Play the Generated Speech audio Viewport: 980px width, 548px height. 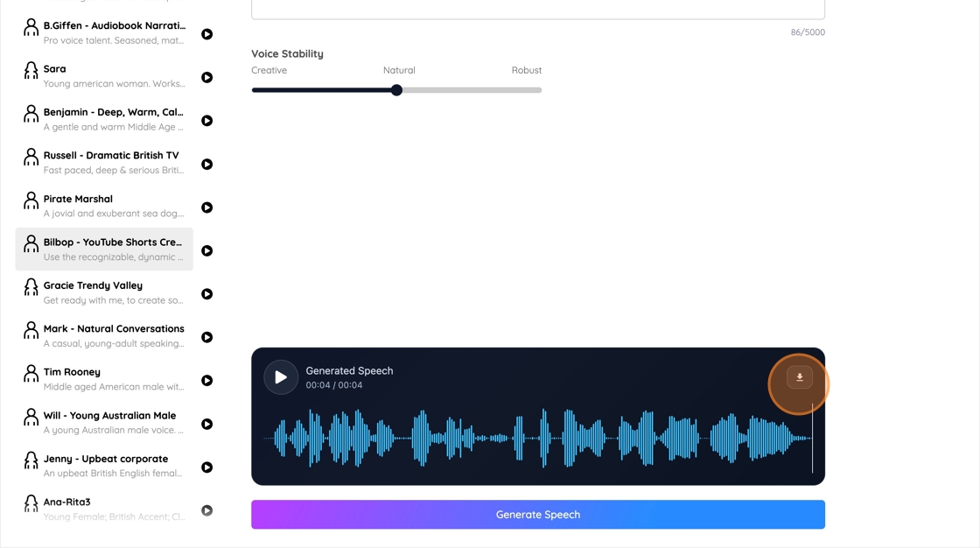pos(281,377)
